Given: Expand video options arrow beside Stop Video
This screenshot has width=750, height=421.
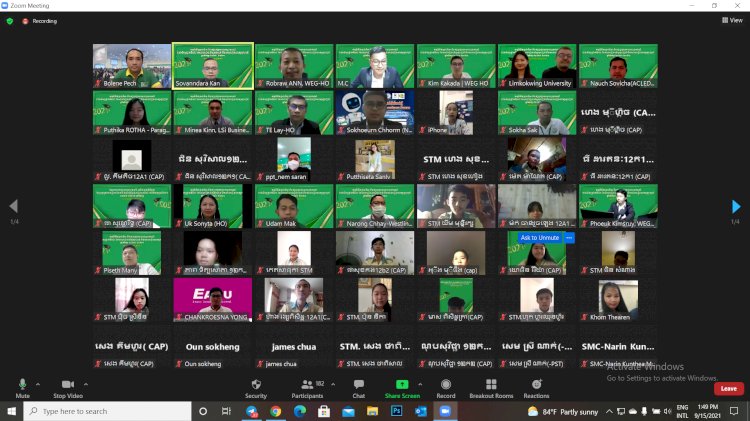Looking at the screenshot, I should point(86,384).
